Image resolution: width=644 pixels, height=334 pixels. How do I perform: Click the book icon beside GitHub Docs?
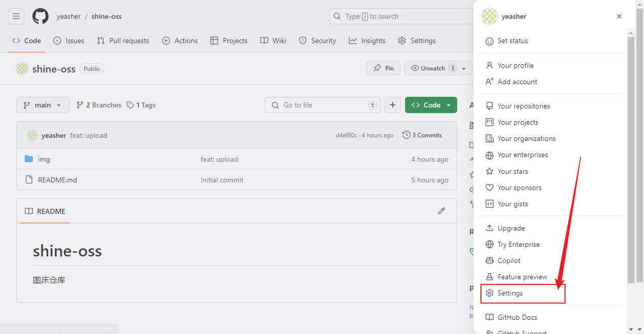490,317
